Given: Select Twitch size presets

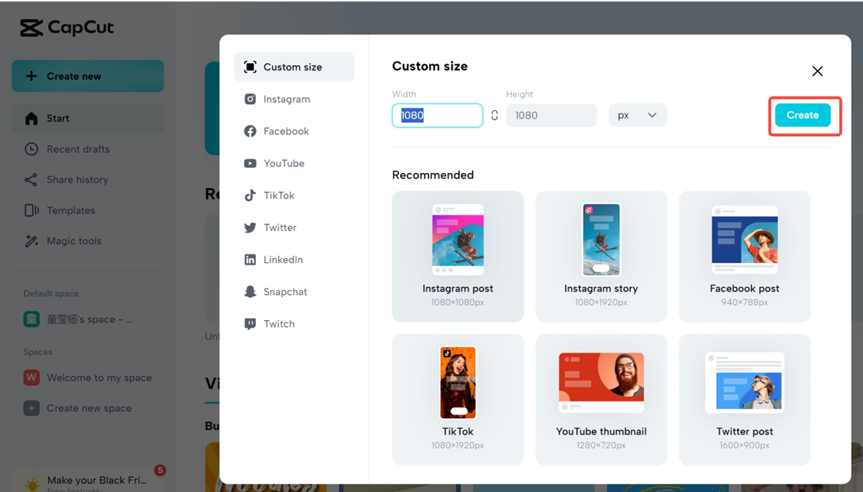Looking at the screenshot, I should point(294,324).
